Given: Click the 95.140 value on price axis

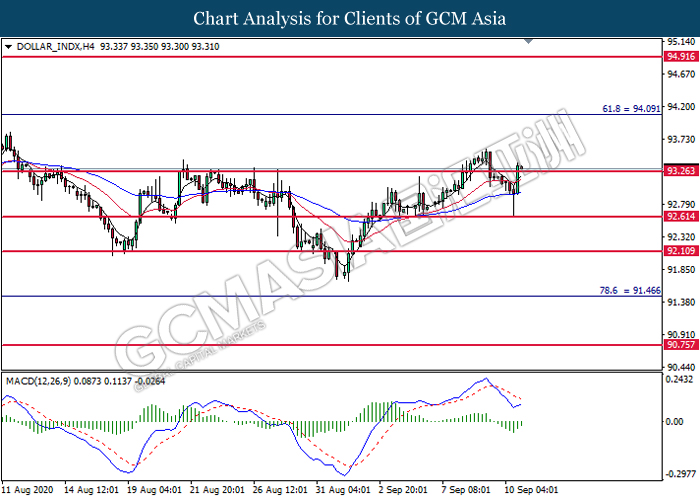Looking at the screenshot, I should pos(680,42).
